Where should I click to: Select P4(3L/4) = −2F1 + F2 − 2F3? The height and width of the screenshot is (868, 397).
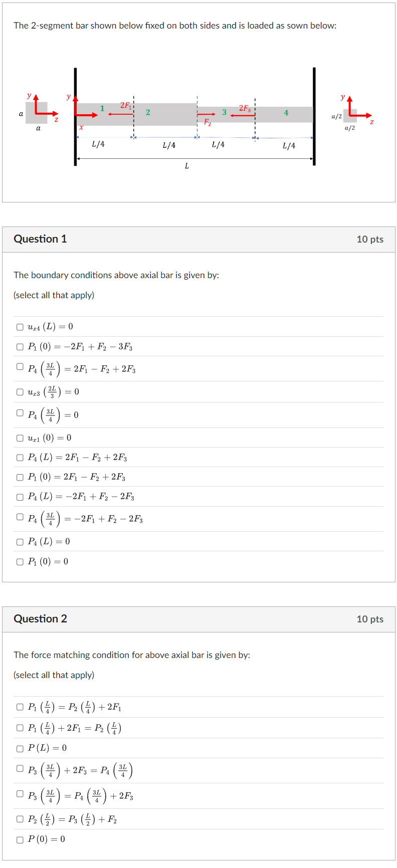coord(20,519)
